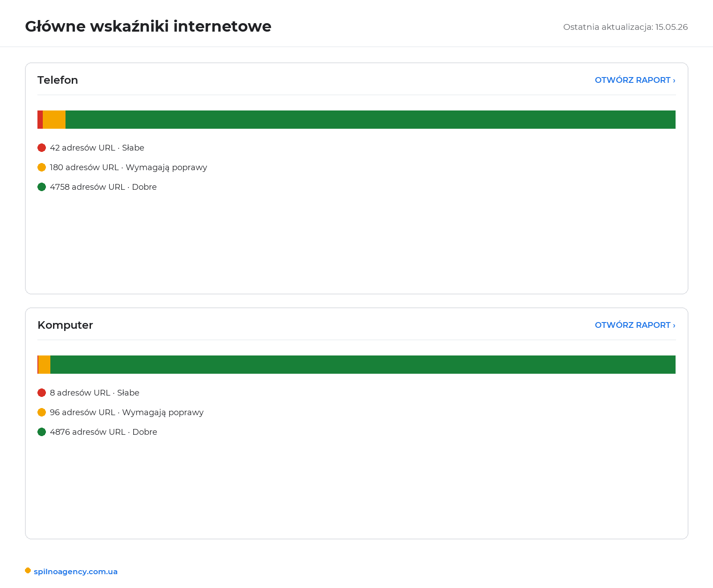
Task: Click '4758 adresów URL · Dobre' text
Action: [103, 187]
